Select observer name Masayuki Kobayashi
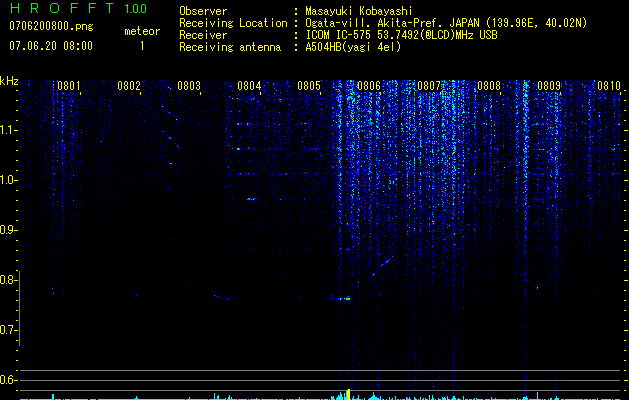 pos(359,11)
